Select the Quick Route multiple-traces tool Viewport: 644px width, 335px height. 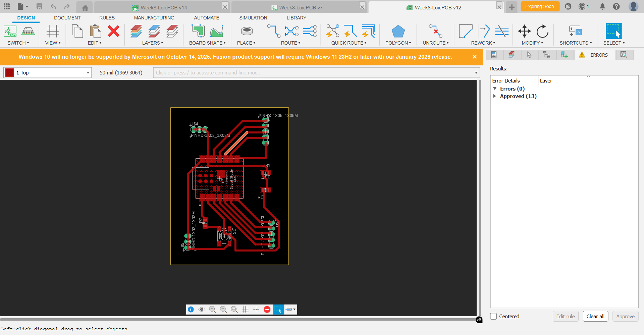point(369,31)
